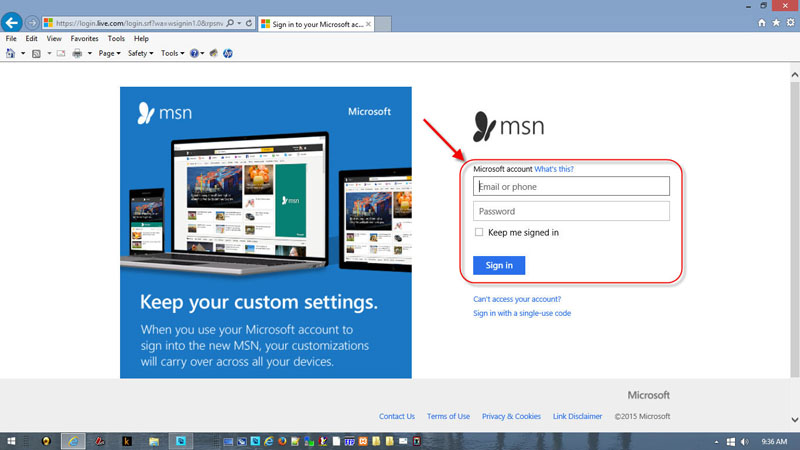Refresh the page with the reload icon
This screenshot has width=800, height=450.
tap(249, 23)
